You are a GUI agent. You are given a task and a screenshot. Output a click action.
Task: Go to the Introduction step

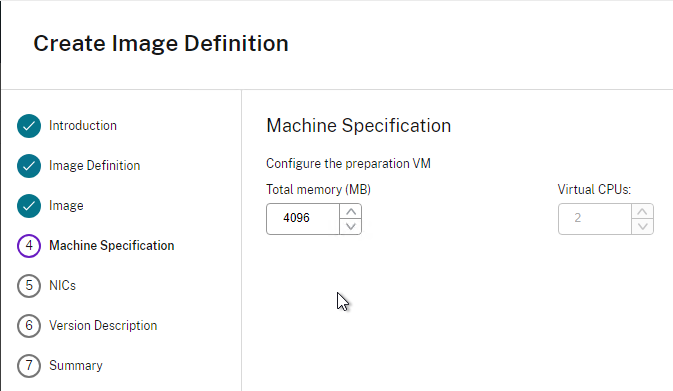(x=83, y=125)
